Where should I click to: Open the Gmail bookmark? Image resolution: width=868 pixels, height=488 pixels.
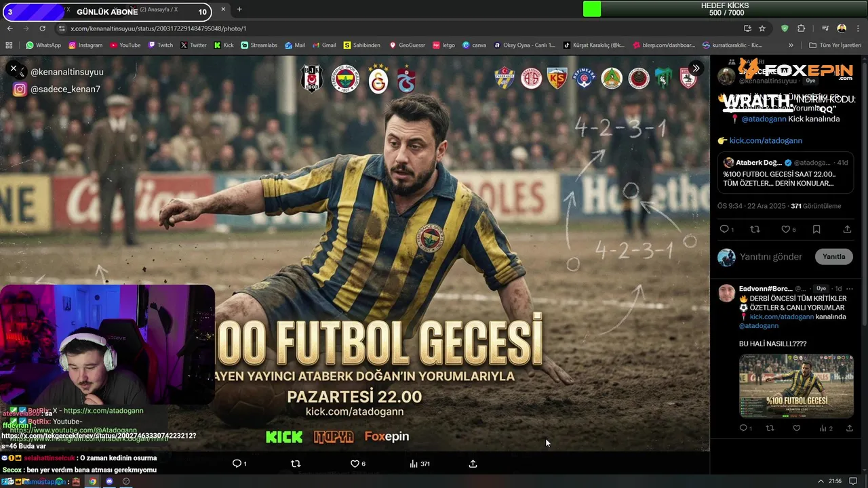click(324, 45)
